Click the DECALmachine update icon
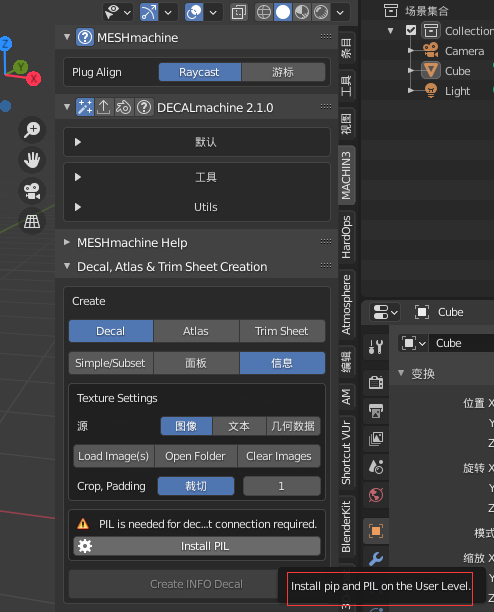 coord(124,107)
